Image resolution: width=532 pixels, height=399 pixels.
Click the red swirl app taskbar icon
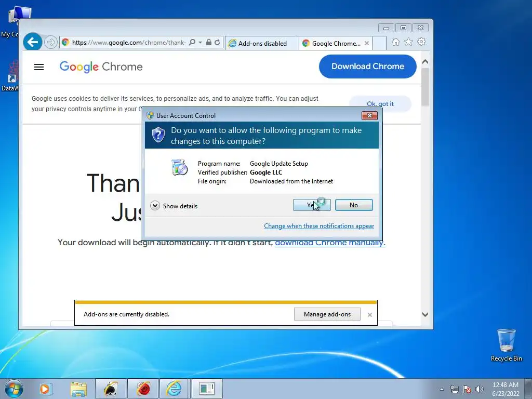[143, 389]
